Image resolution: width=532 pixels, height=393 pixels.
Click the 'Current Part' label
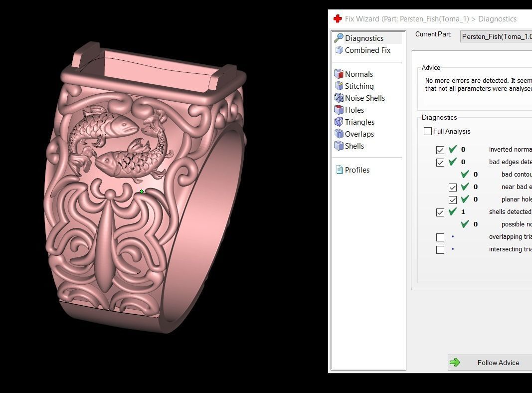[x=433, y=34]
